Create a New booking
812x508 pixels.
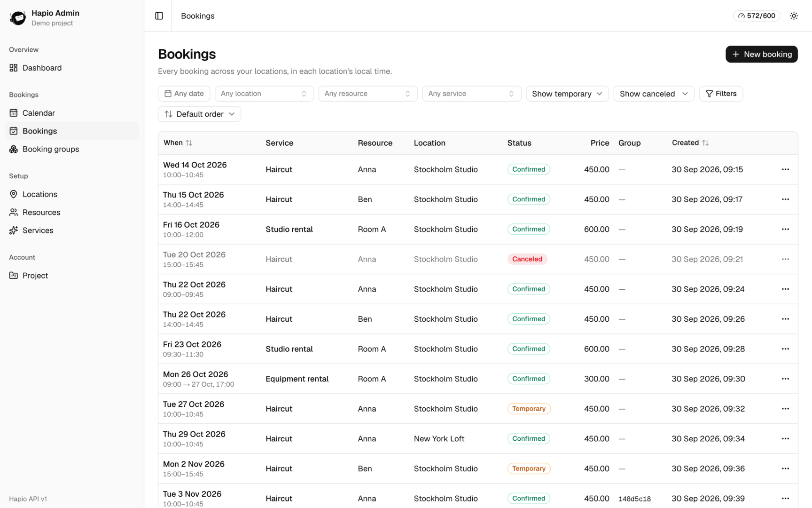(761, 54)
